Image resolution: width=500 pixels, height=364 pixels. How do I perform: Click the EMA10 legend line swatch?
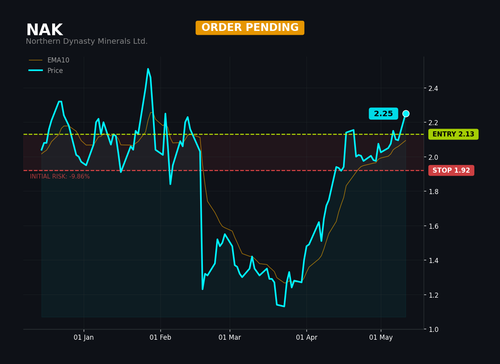coord(36,60)
